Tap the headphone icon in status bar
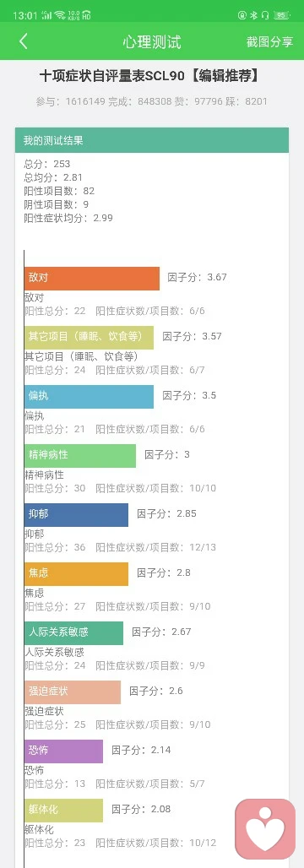Viewport: 304px width, 868px height. coord(264,15)
